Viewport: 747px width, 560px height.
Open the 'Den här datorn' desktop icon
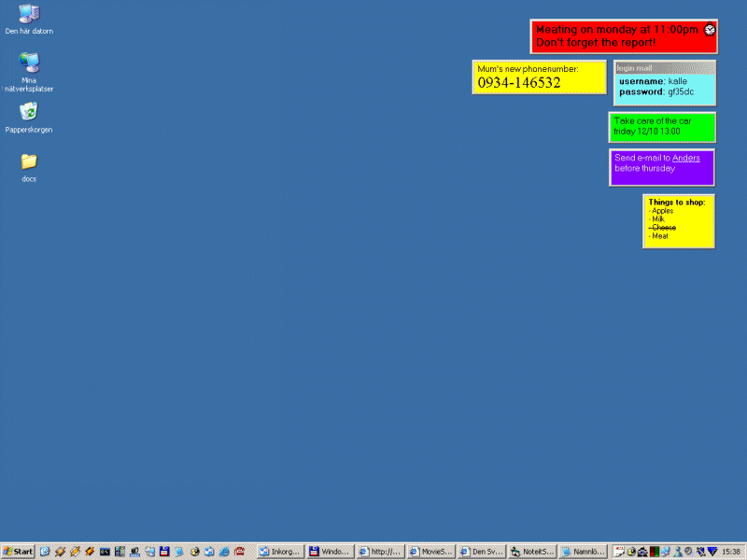pos(29,14)
